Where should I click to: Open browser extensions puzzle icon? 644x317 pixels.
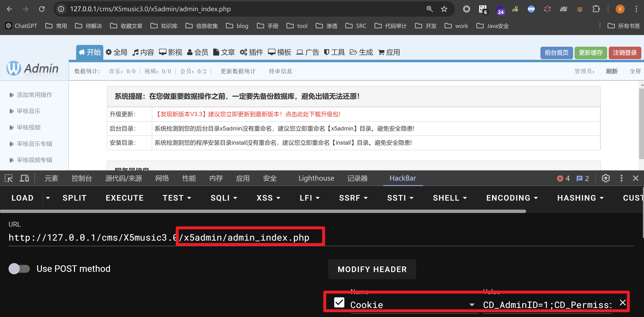click(x=596, y=9)
